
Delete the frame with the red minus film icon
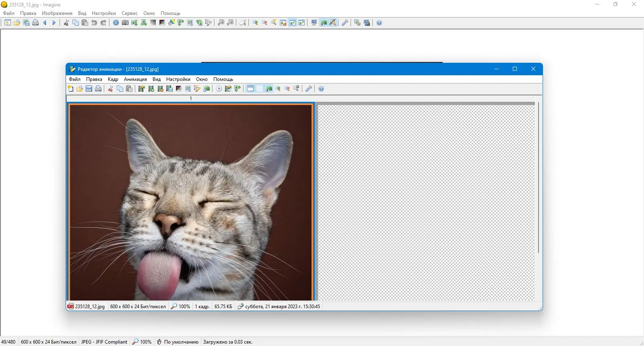[161, 89]
